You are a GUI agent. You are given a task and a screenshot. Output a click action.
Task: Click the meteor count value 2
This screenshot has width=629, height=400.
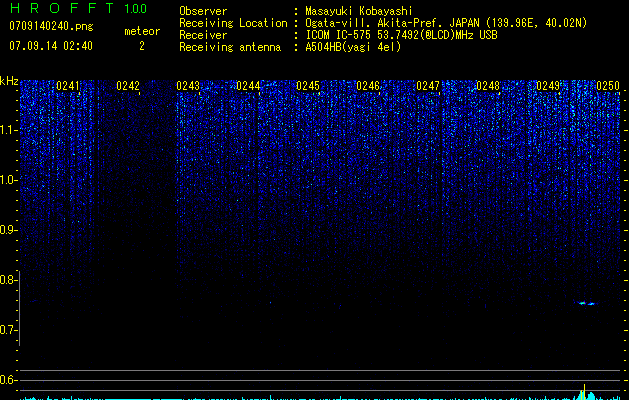coord(142,46)
